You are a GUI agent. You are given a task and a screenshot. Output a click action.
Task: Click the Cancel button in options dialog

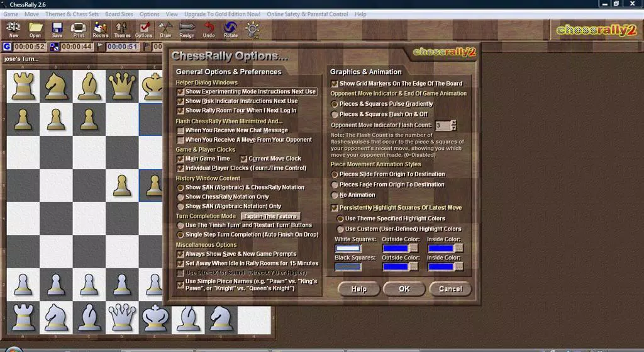point(450,288)
